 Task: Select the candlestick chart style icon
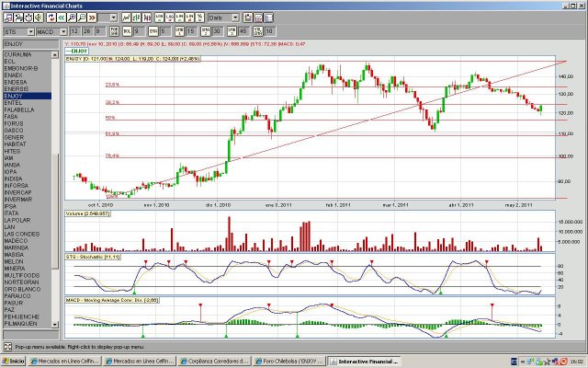(x=146, y=17)
